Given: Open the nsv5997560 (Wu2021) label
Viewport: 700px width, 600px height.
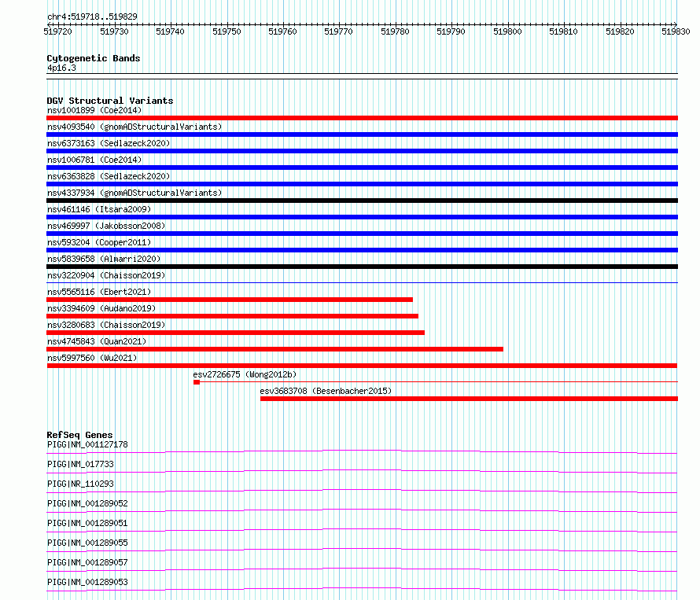Looking at the screenshot, I should tap(92, 358).
